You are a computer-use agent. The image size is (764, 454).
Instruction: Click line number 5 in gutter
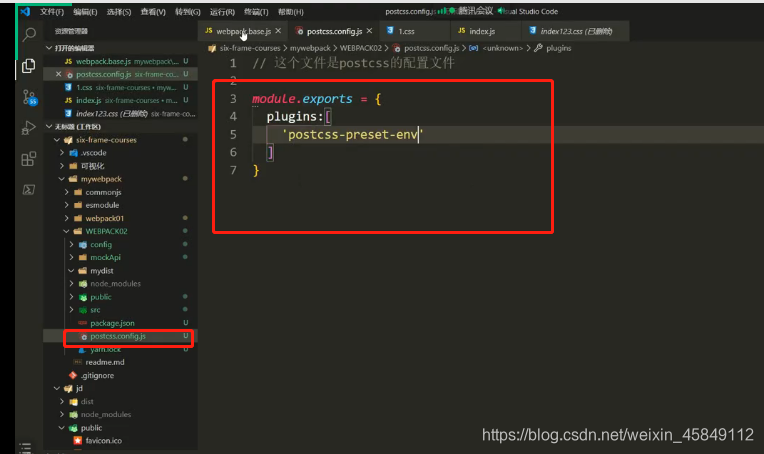(x=233, y=134)
